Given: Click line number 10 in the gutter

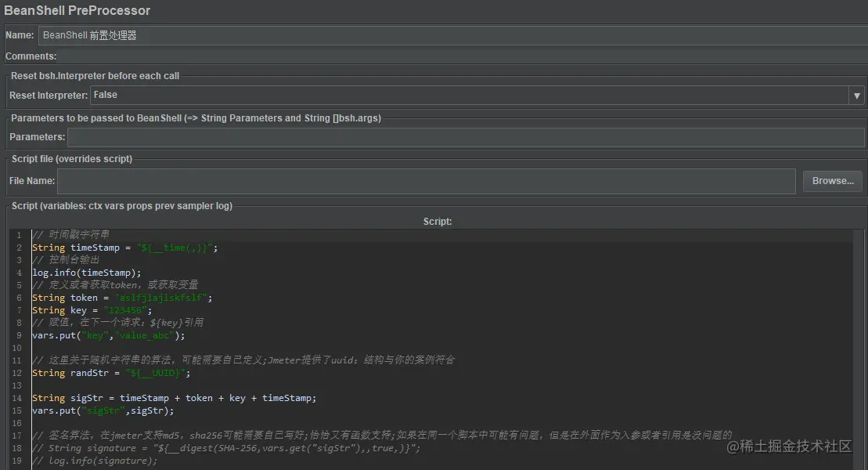Looking at the screenshot, I should pos(17,348).
